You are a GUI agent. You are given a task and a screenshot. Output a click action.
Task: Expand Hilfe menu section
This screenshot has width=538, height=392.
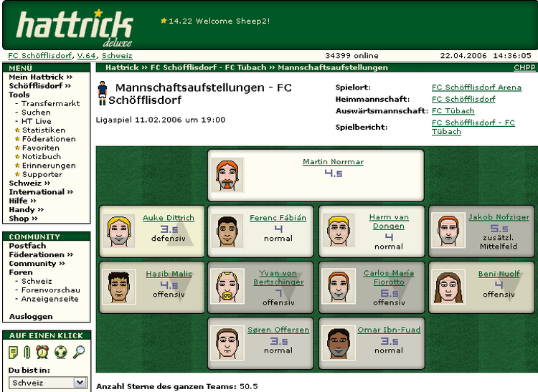click(x=22, y=201)
